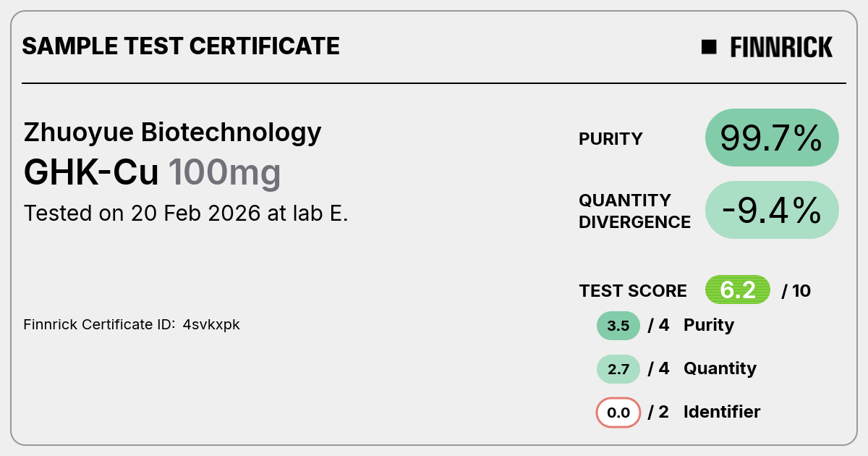Click the TEST SCORE label
This screenshot has height=456, width=868.
tap(633, 291)
